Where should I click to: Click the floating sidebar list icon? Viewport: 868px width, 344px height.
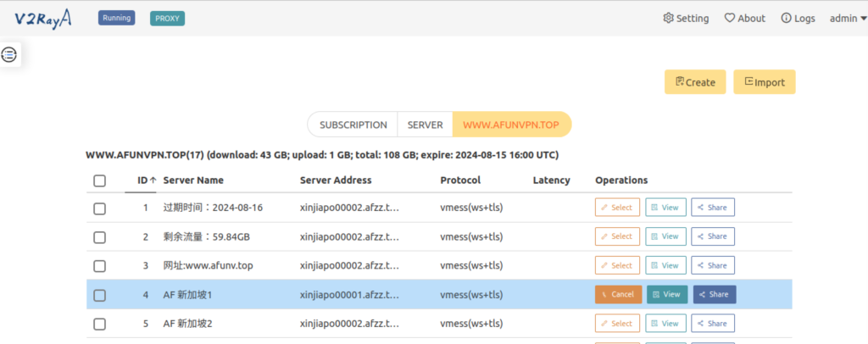[x=9, y=54]
